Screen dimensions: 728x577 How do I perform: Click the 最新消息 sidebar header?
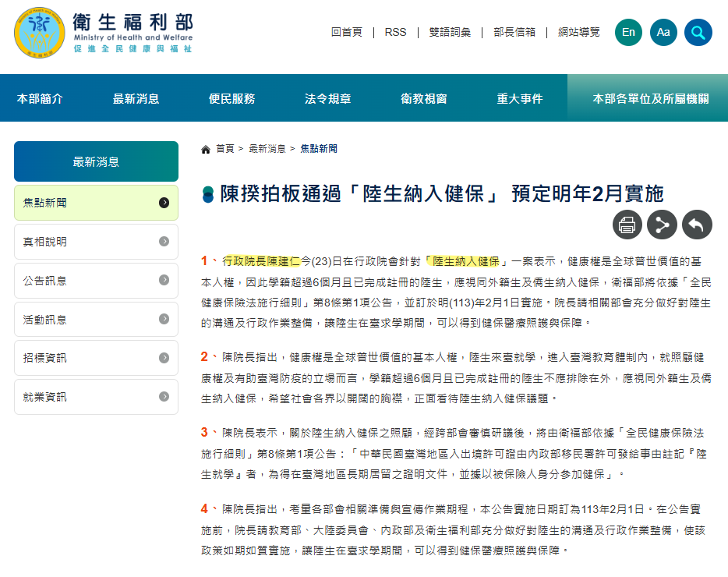pyautogui.click(x=96, y=161)
